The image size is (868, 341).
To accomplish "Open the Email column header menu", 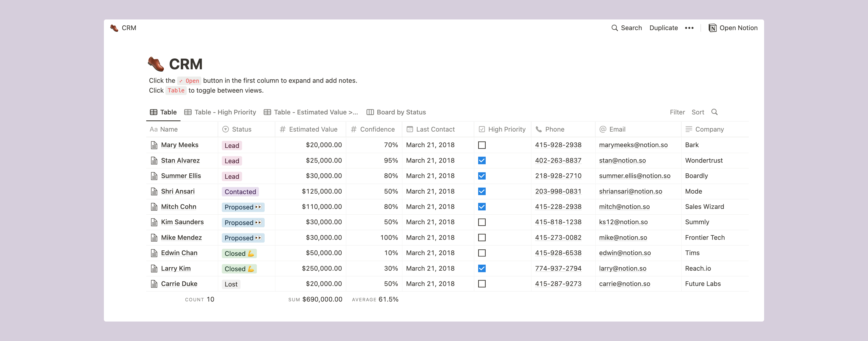I will pos(638,129).
